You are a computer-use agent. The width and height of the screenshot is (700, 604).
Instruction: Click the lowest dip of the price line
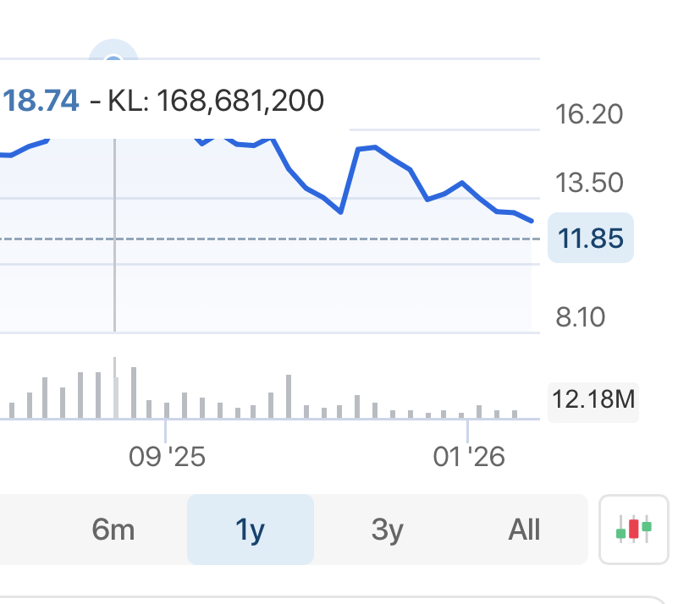(340, 212)
